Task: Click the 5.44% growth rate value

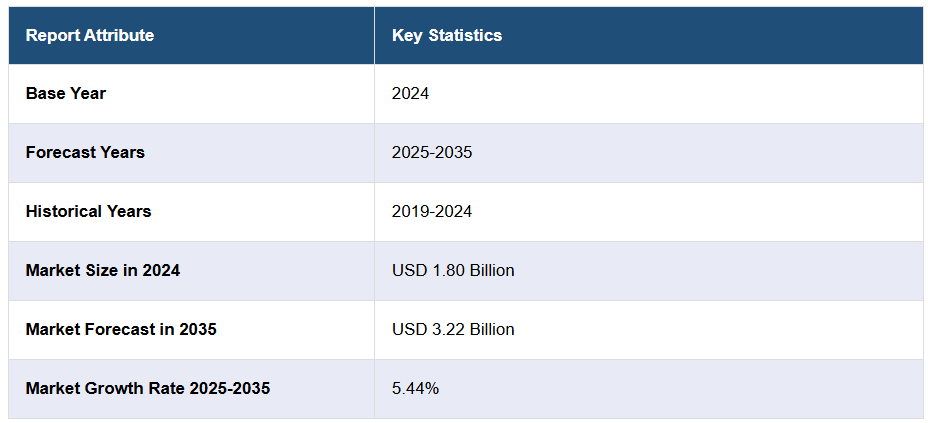Action: (x=415, y=388)
